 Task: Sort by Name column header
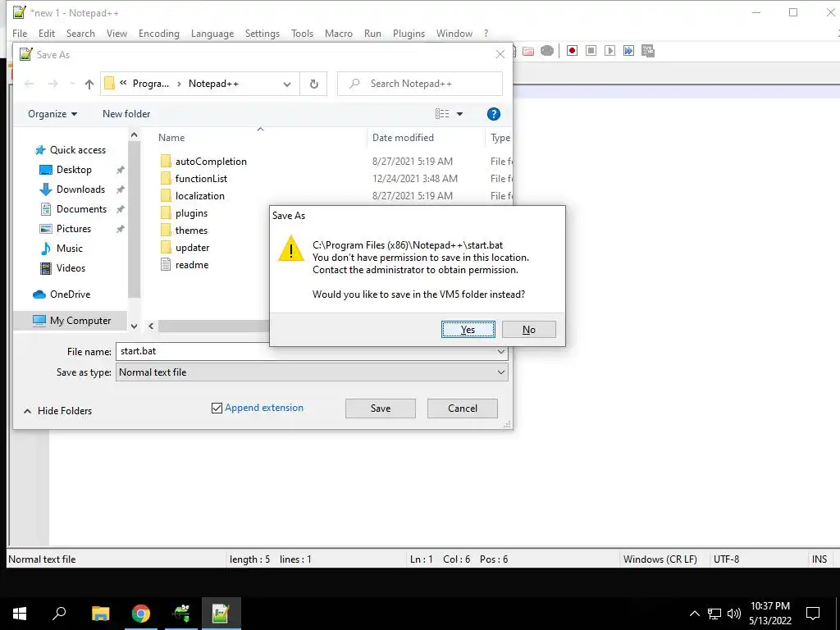coord(171,138)
